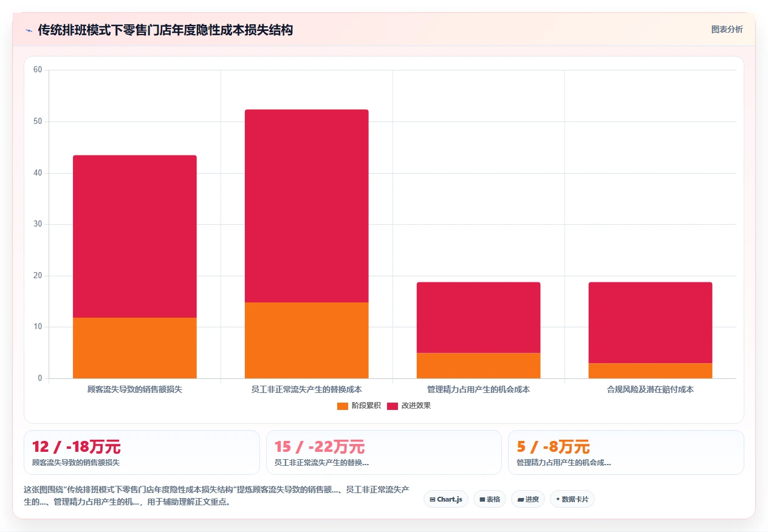Click the red segment of 员工非正常流失产生的替换成本 bar
This screenshot has width=768, height=532.
click(307, 206)
